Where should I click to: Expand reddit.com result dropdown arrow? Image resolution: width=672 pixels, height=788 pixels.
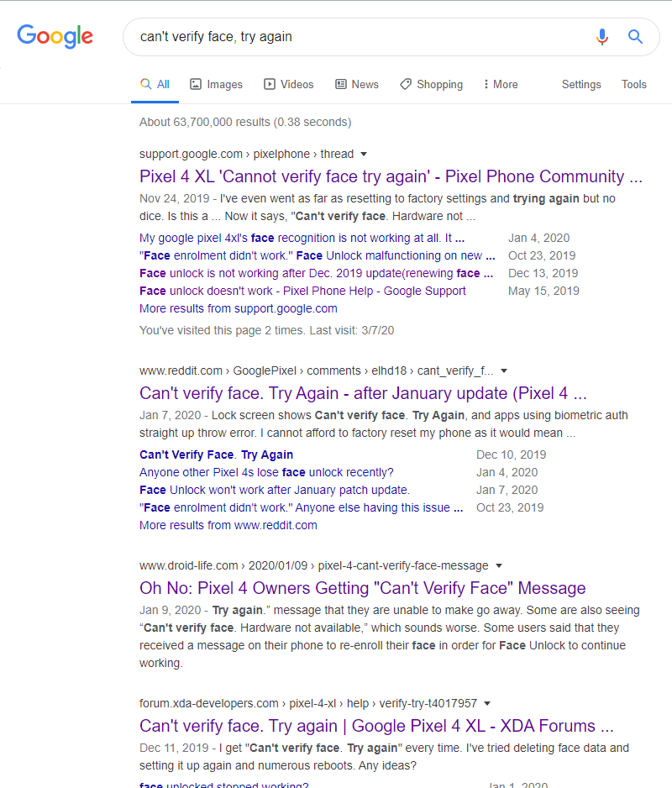coord(504,371)
